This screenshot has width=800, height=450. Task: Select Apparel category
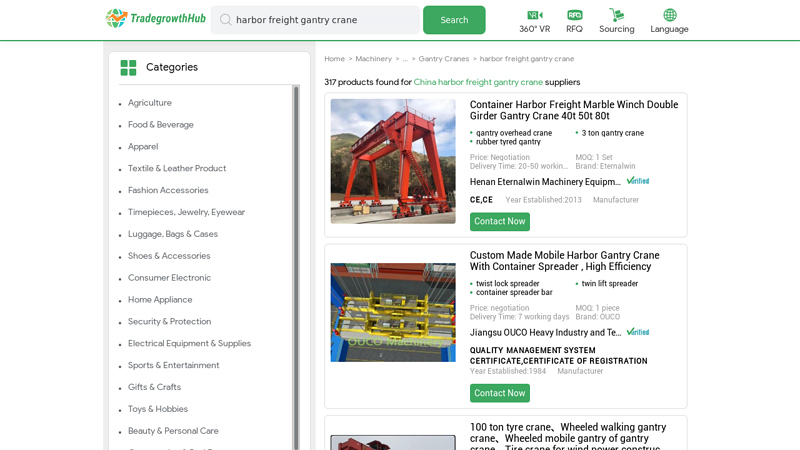pyautogui.click(x=143, y=147)
